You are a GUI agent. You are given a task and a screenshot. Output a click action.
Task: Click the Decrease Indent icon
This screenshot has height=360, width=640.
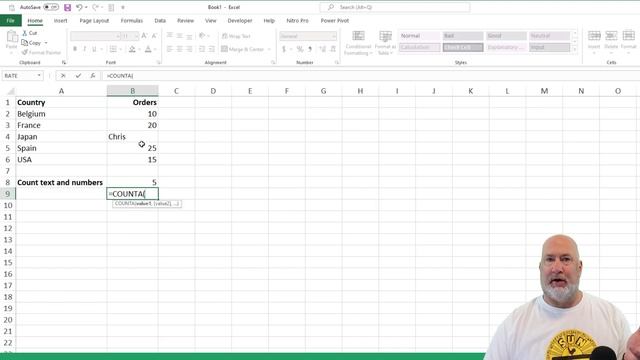(202, 49)
